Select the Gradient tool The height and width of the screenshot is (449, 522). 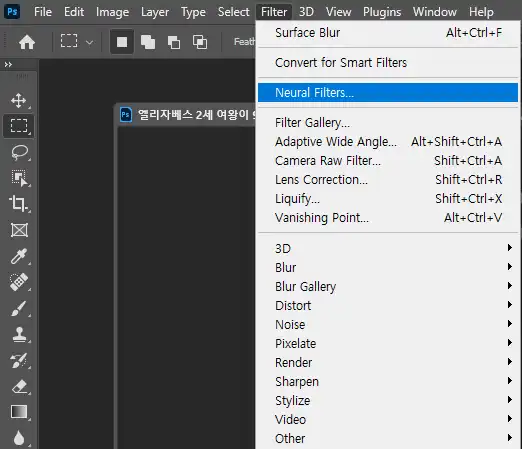point(19,412)
